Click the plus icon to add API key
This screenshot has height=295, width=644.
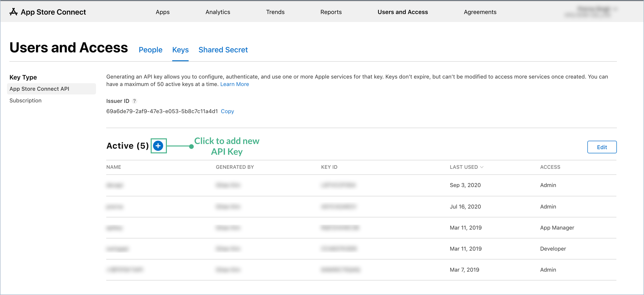click(x=158, y=146)
